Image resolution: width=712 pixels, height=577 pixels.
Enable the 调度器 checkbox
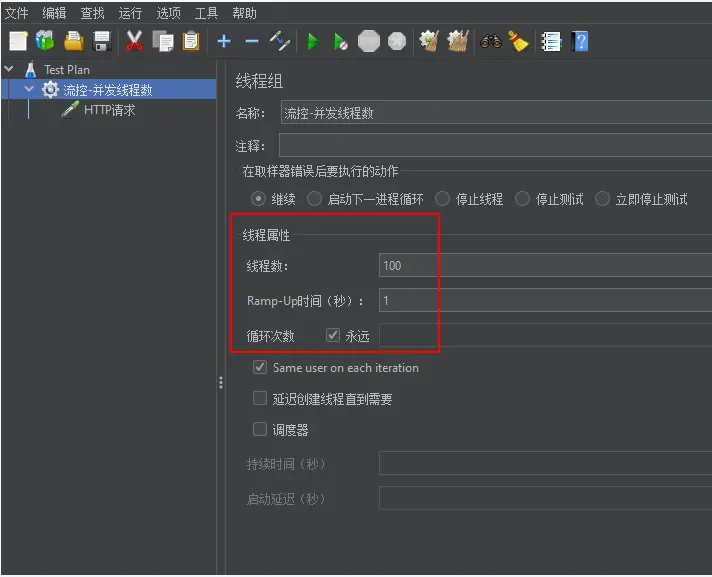[260, 429]
